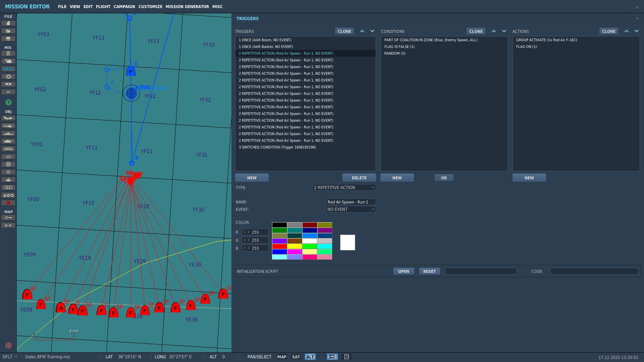Pick the red color swatch

pyautogui.click(x=279, y=246)
